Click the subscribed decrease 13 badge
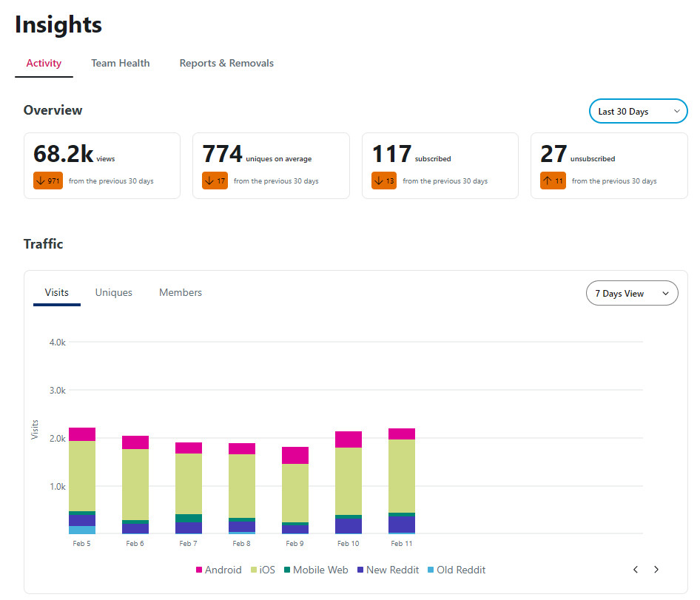 click(385, 181)
